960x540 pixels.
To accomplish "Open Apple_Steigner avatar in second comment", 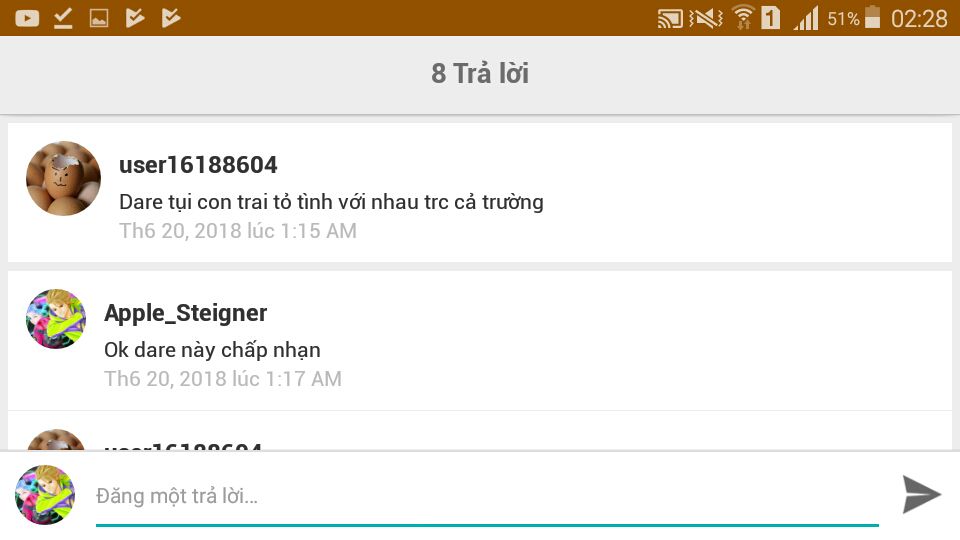I will [x=56, y=319].
